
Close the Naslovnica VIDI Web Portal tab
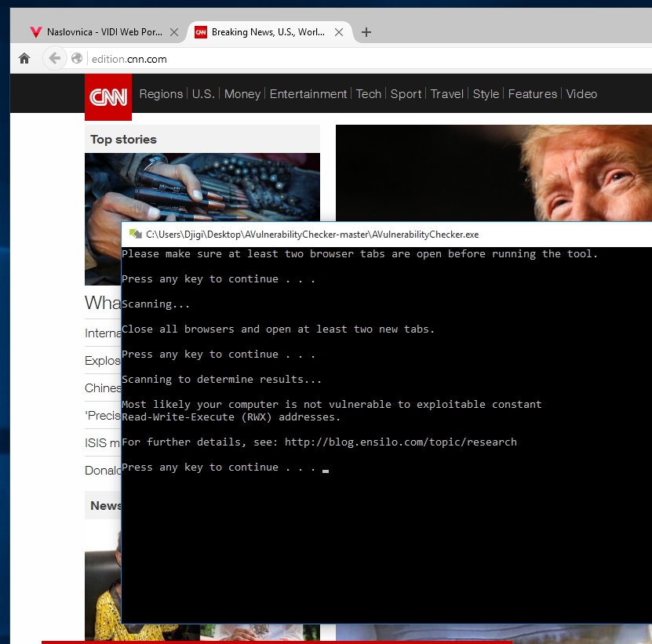(174, 32)
